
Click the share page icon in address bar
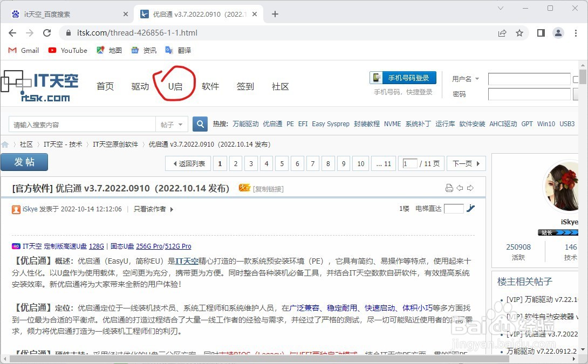coord(502,33)
